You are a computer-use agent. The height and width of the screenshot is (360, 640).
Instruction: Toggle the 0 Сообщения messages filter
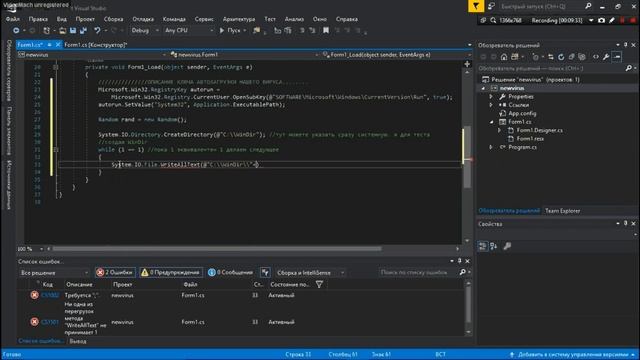click(231, 272)
